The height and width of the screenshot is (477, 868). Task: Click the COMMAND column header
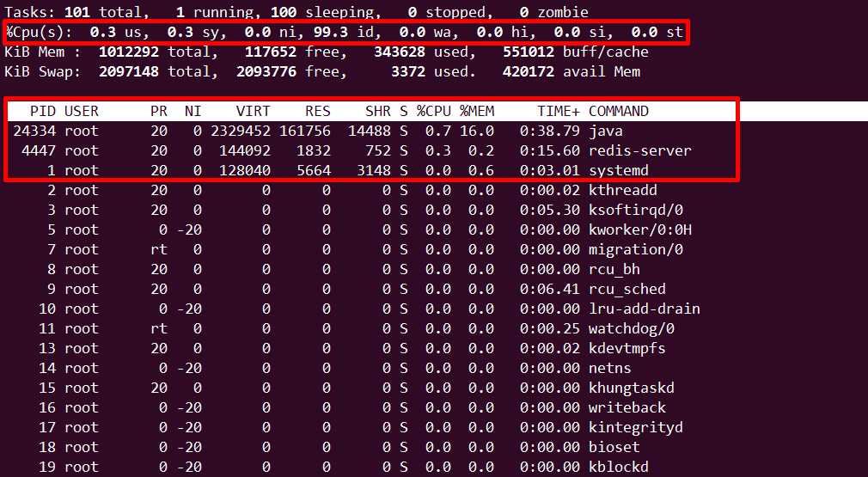(x=618, y=111)
